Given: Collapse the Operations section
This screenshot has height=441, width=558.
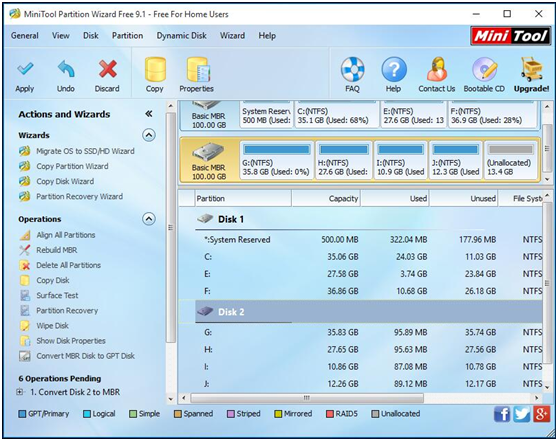Looking at the screenshot, I should point(149,219).
